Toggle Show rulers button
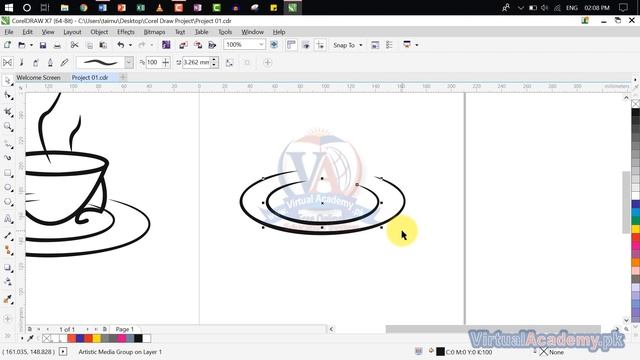The width and height of the screenshot is (640, 360). [x=291, y=45]
